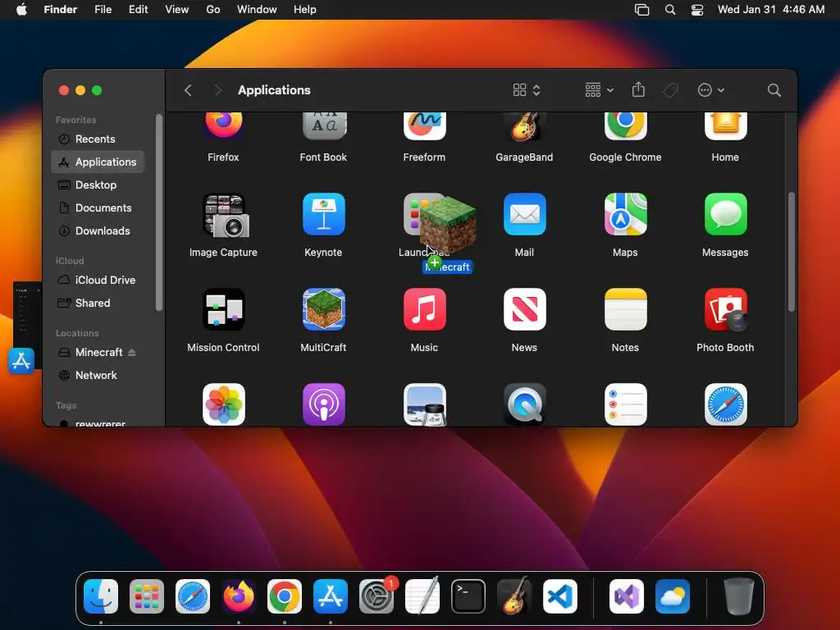The height and width of the screenshot is (630, 840).
Task: Go forward in Finder navigation
Action: (x=217, y=90)
